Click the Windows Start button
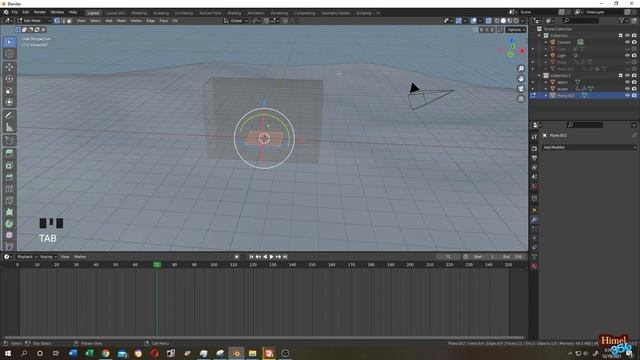Viewport: 640px width, 360px height. pyautogui.click(x=7, y=353)
